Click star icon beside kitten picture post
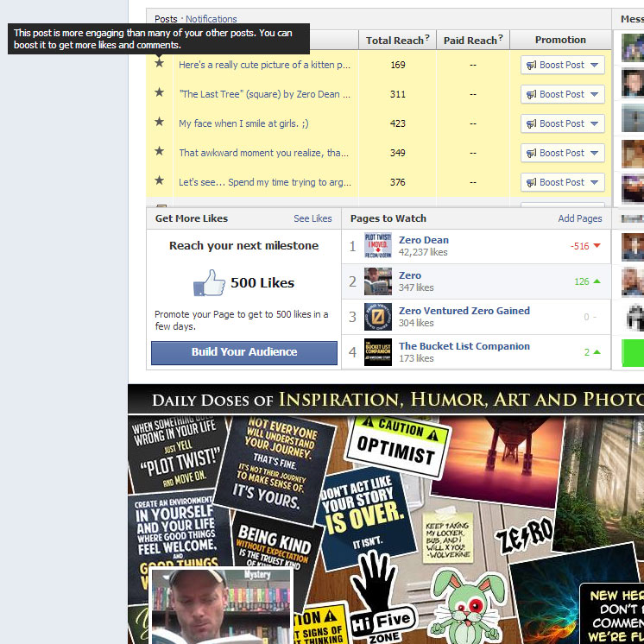This screenshot has height=644, width=644. [160, 63]
